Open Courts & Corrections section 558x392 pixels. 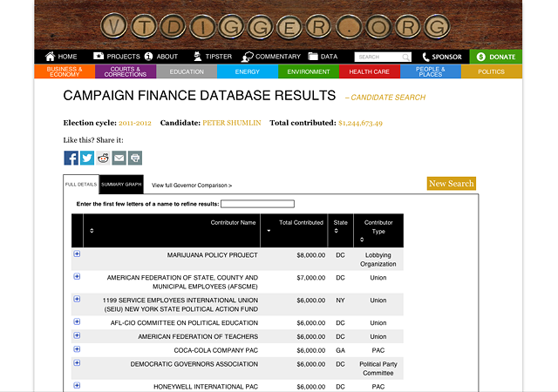pos(126,71)
